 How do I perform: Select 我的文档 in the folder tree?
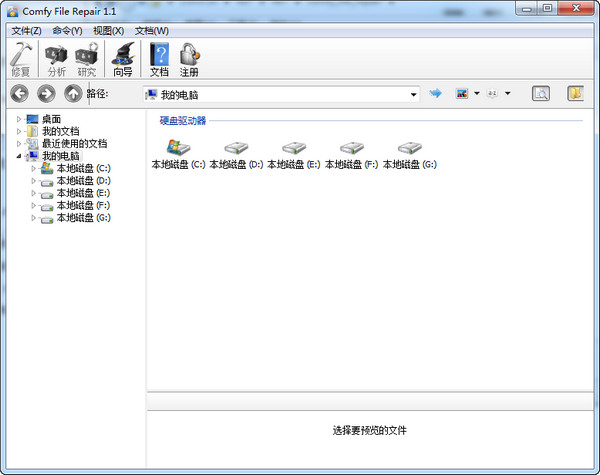coord(60,132)
